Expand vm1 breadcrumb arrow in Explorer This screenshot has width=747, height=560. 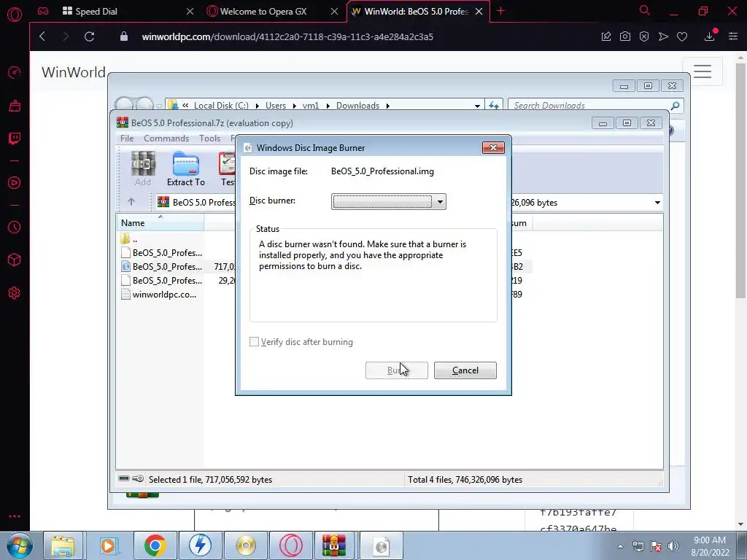pyautogui.click(x=328, y=106)
